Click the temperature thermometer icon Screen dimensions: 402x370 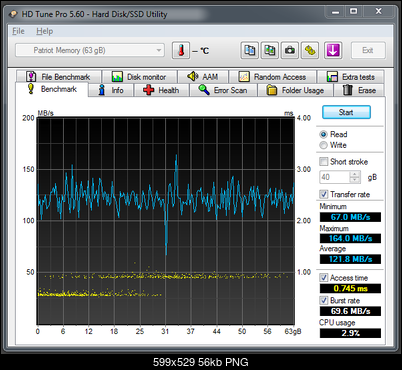181,50
